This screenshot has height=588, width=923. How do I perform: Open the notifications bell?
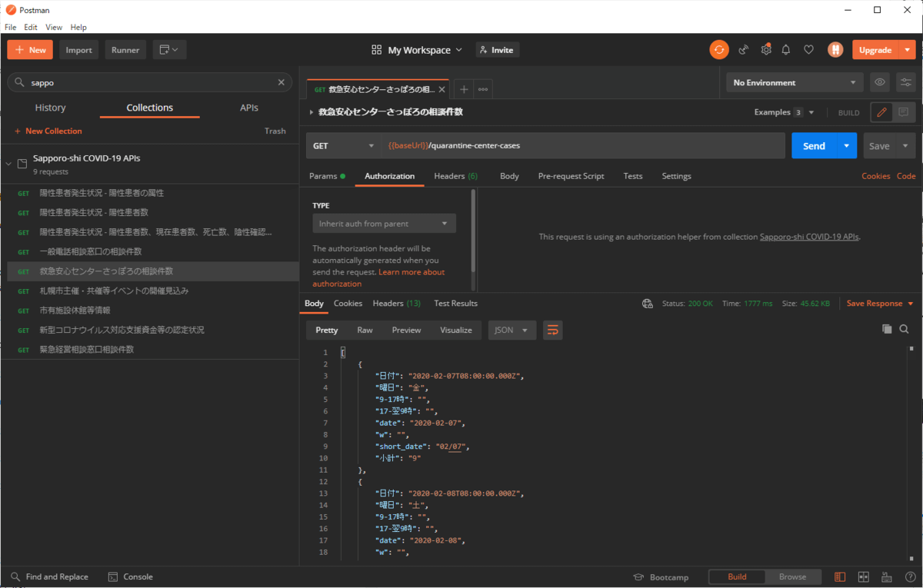tap(786, 50)
